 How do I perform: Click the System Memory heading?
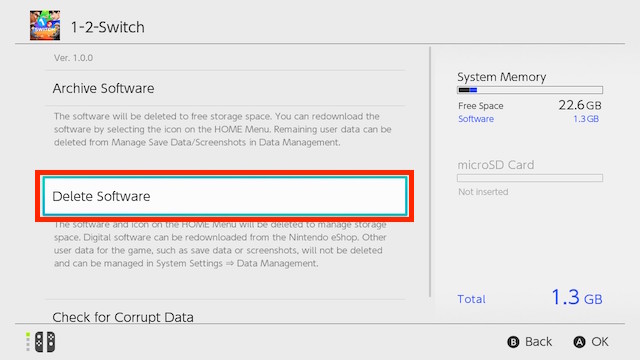coord(502,77)
